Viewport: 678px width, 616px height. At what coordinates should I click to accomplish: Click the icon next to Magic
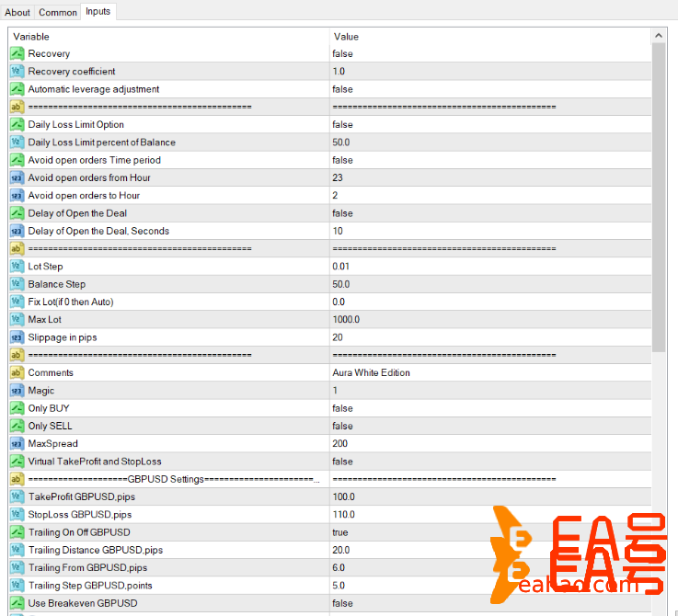pos(17,391)
